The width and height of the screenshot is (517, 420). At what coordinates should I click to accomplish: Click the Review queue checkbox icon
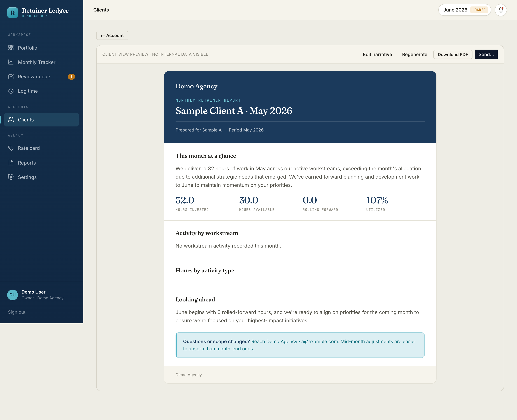coord(11,77)
